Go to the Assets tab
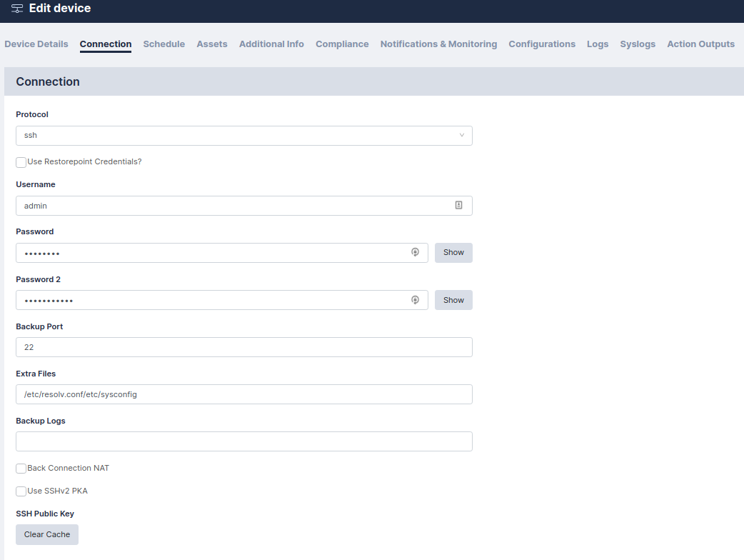744x560 pixels. click(212, 44)
